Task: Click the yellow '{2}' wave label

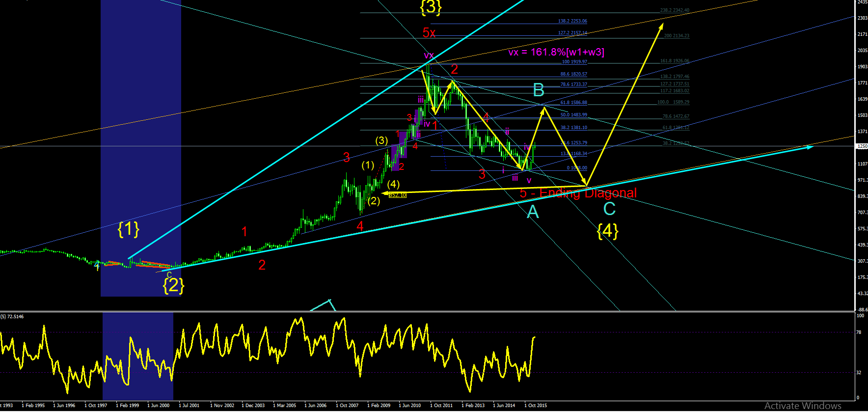Action: click(x=173, y=285)
